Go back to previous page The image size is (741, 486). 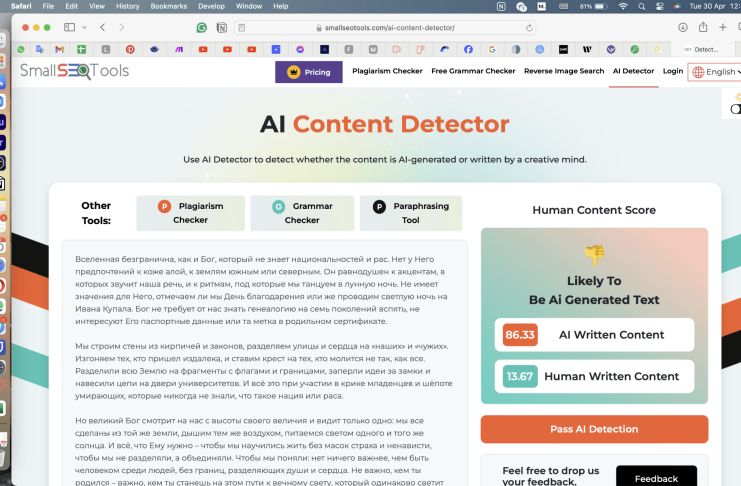point(103,27)
